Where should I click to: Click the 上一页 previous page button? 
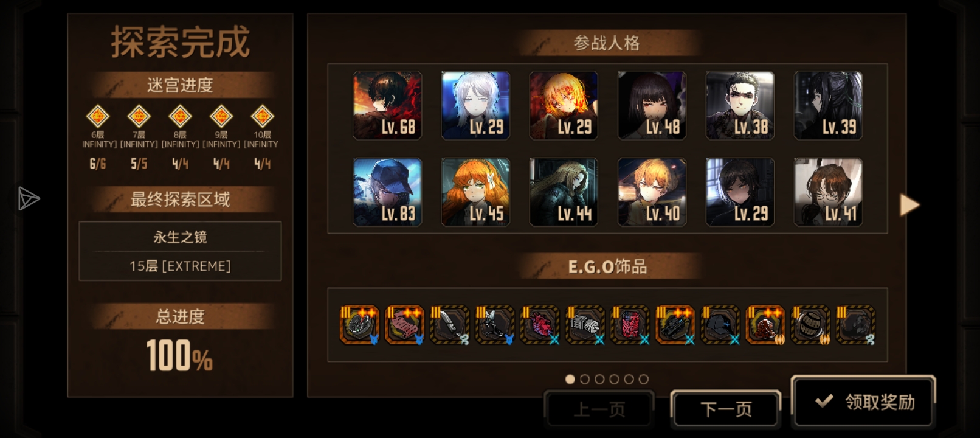[x=599, y=409]
